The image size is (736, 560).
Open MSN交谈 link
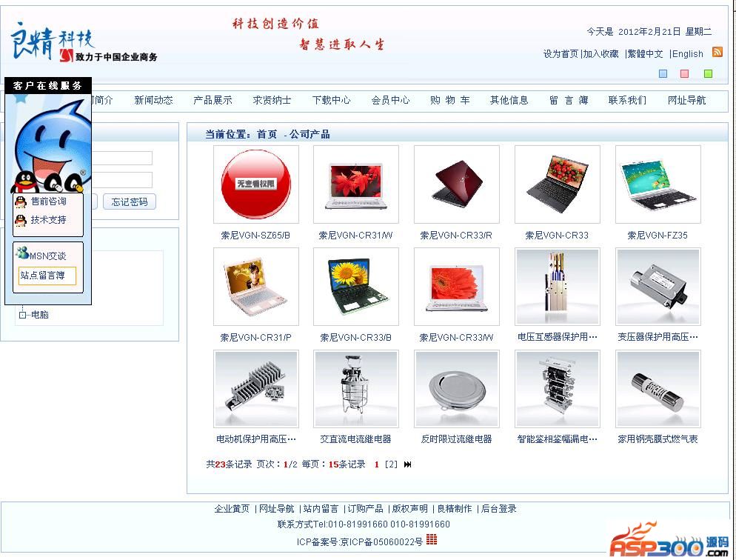[47, 256]
